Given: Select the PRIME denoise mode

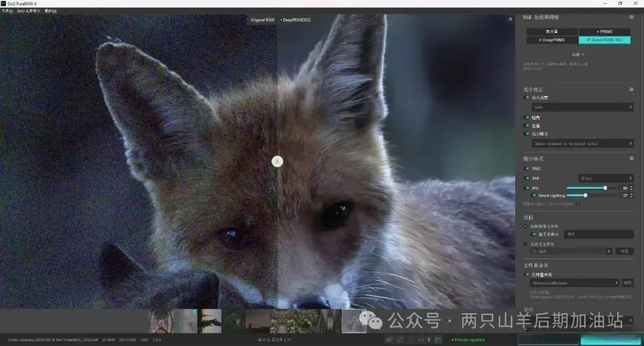Looking at the screenshot, I should click(605, 32).
